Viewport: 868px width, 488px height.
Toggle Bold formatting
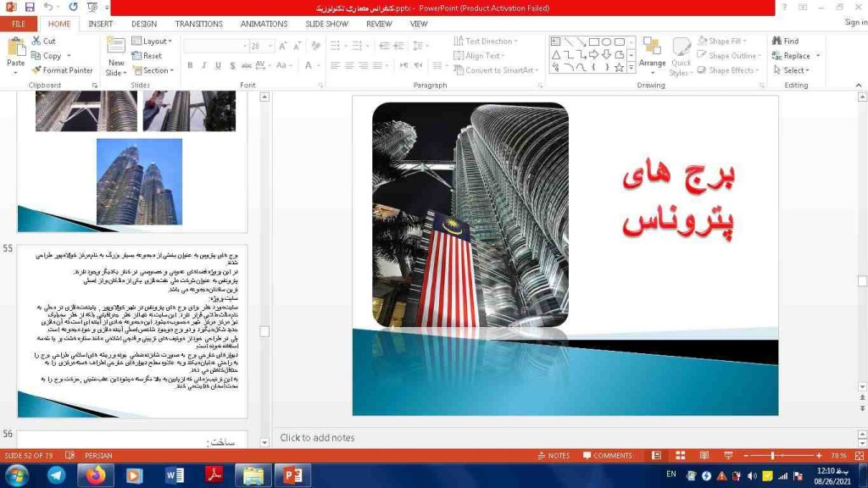(190, 65)
